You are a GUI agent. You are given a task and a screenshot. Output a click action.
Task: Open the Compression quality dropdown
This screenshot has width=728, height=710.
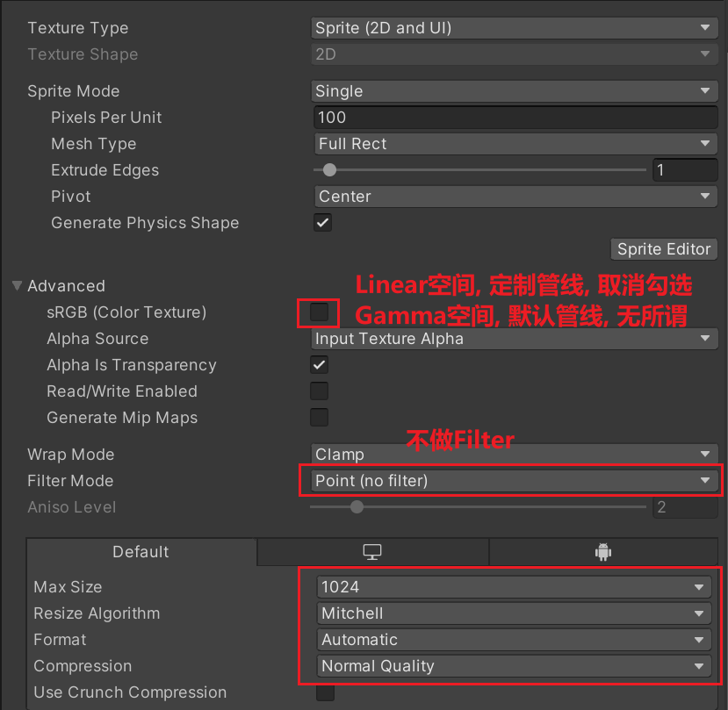coord(515,666)
